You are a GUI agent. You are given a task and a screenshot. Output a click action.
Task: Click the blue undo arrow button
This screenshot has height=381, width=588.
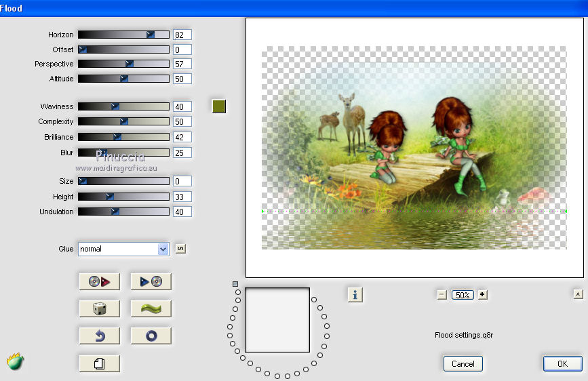click(100, 336)
